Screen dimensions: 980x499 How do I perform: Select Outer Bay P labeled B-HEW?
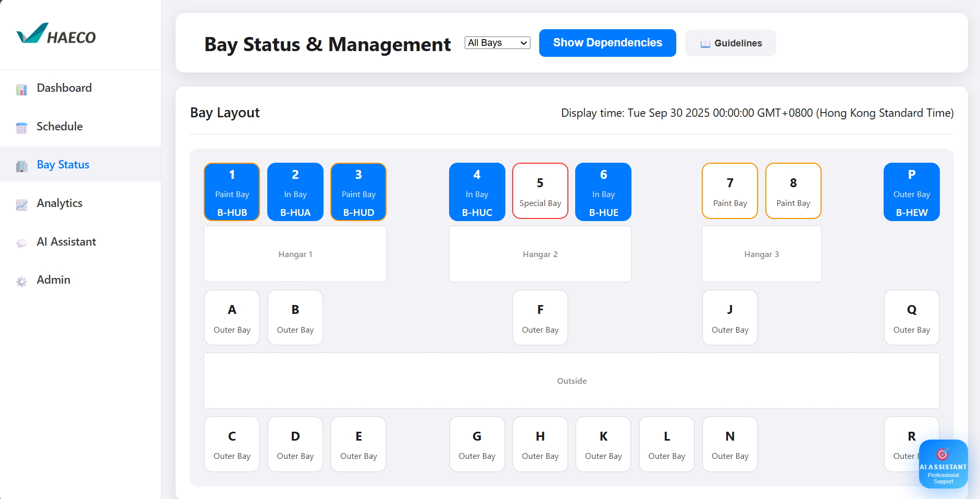pyautogui.click(x=911, y=191)
